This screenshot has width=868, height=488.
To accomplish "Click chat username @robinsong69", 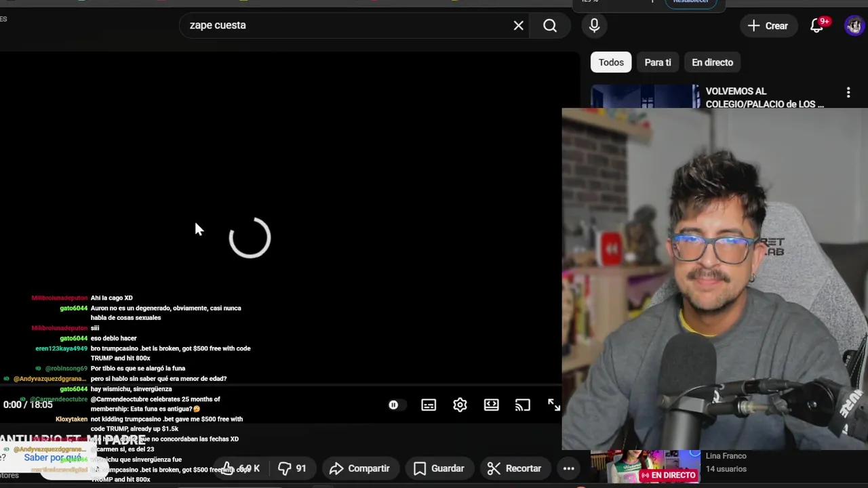I will tap(66, 369).
